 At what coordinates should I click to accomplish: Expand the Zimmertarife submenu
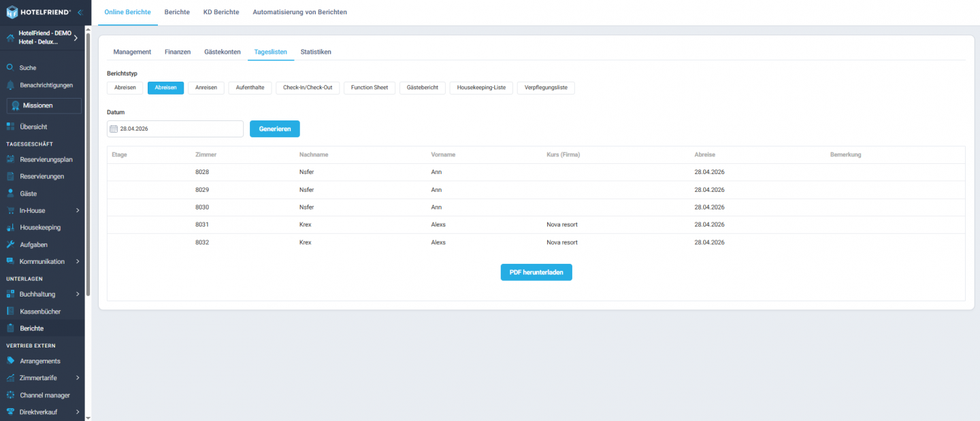point(78,378)
